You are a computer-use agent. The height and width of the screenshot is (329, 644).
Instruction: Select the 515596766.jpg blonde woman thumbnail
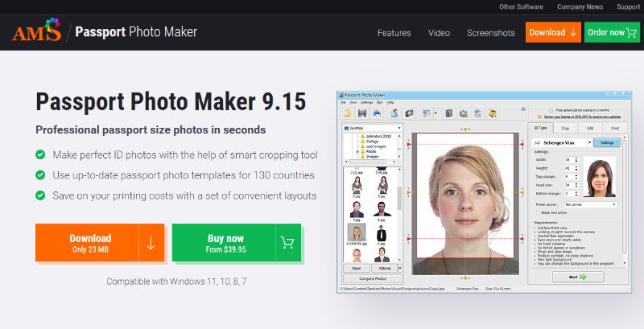click(357, 232)
